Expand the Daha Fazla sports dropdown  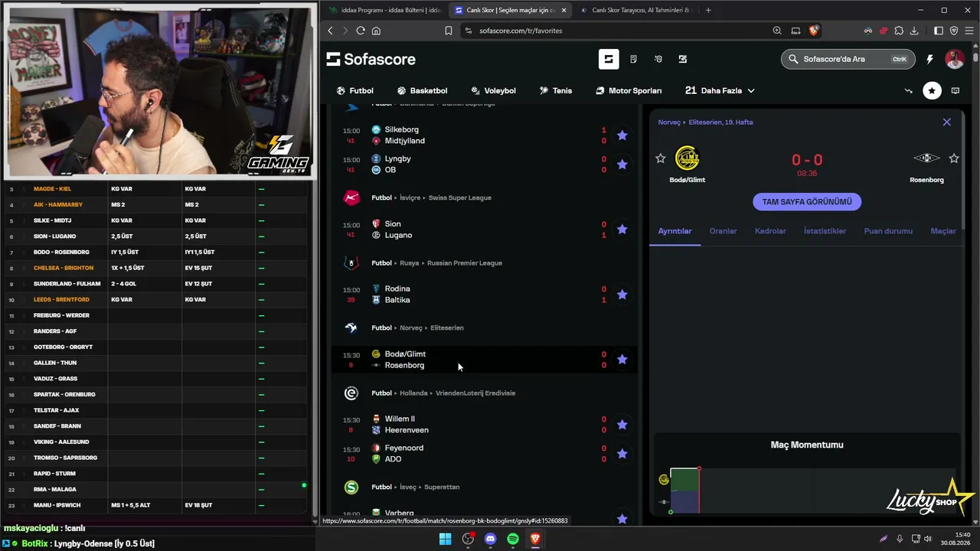pos(720,90)
